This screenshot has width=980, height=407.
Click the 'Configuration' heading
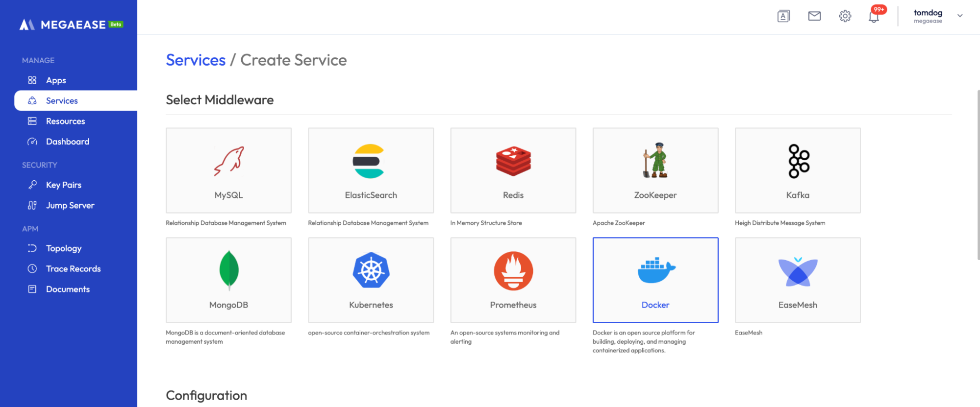[206, 395]
